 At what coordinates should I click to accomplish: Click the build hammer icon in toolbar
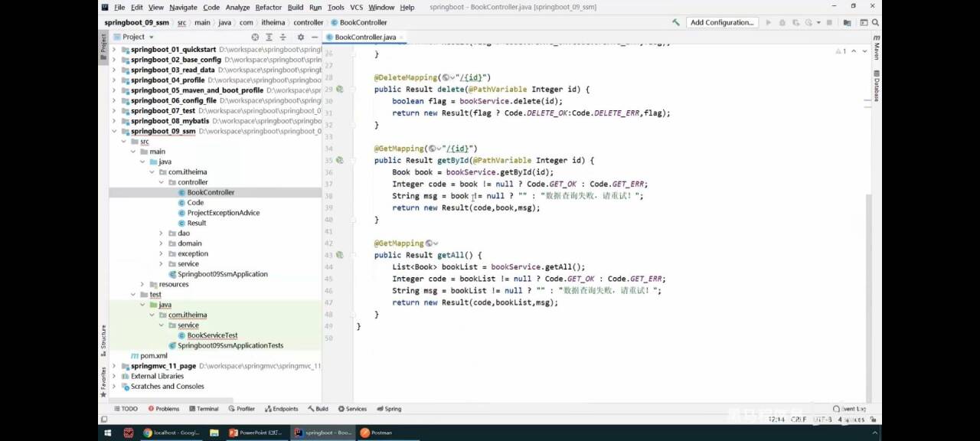pos(675,23)
